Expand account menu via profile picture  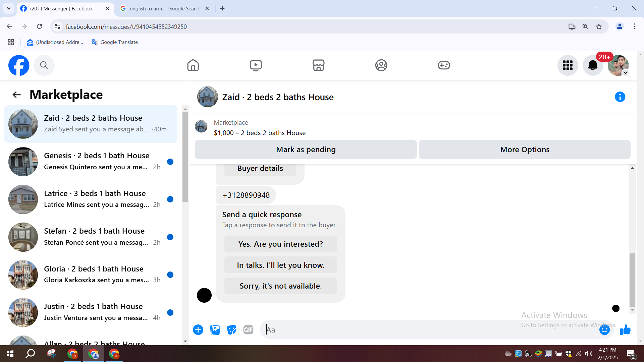pyautogui.click(x=618, y=65)
